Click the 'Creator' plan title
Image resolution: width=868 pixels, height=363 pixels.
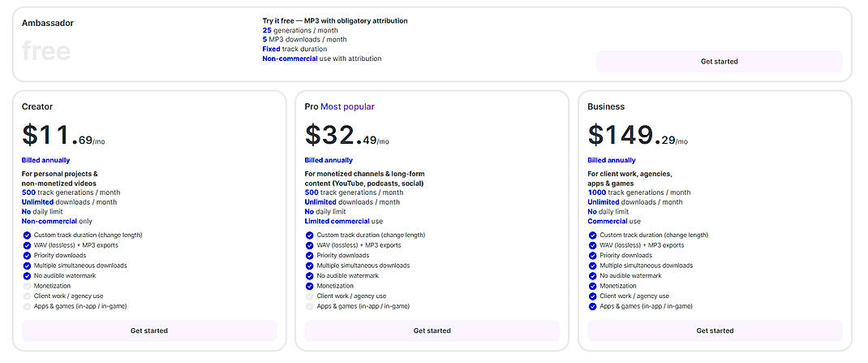click(x=37, y=106)
